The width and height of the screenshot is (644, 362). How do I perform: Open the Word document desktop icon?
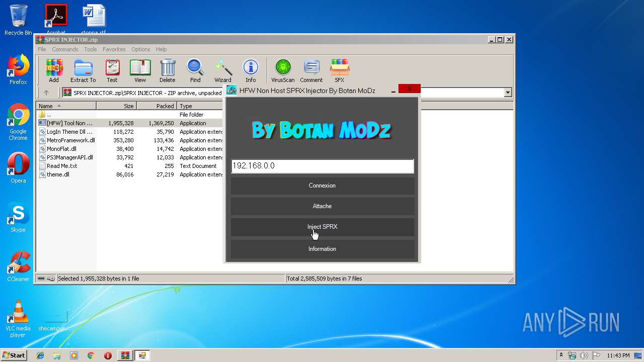point(94,19)
